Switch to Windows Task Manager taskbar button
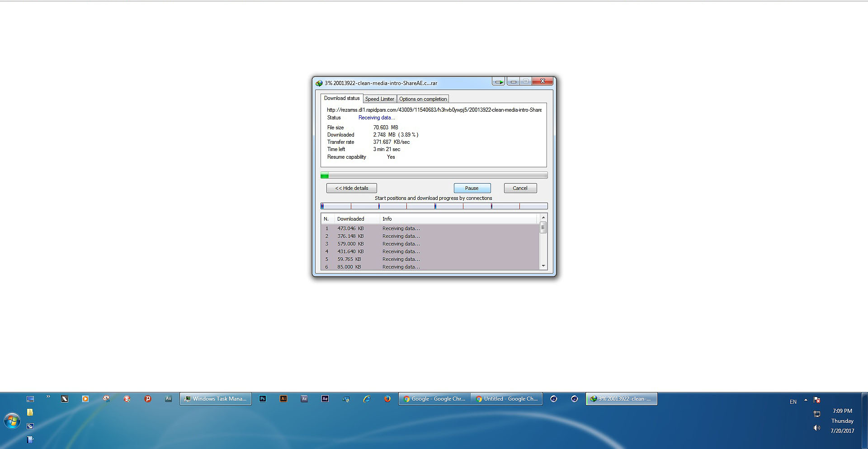The width and height of the screenshot is (868, 449). tap(216, 399)
